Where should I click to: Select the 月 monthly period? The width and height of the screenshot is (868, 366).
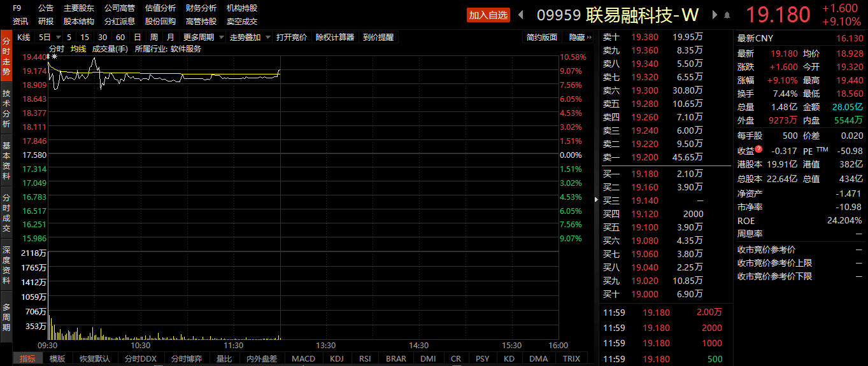coord(170,38)
